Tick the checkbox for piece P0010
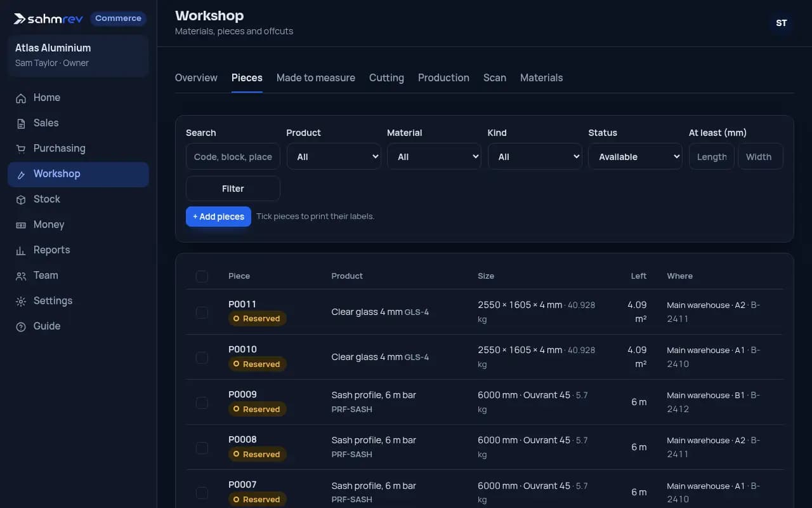 tap(202, 358)
